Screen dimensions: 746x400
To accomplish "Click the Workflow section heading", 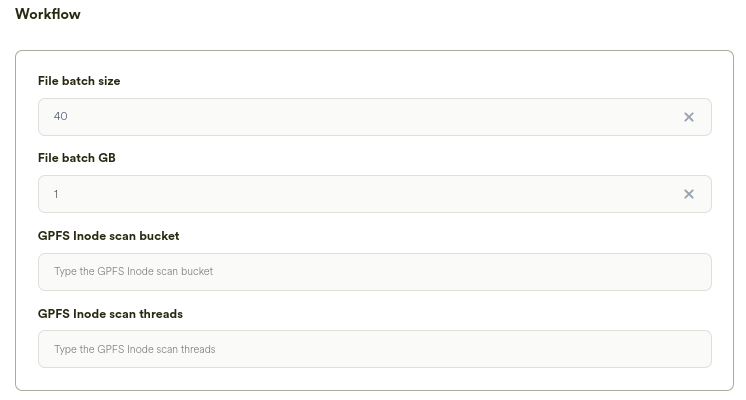I will (x=48, y=15).
